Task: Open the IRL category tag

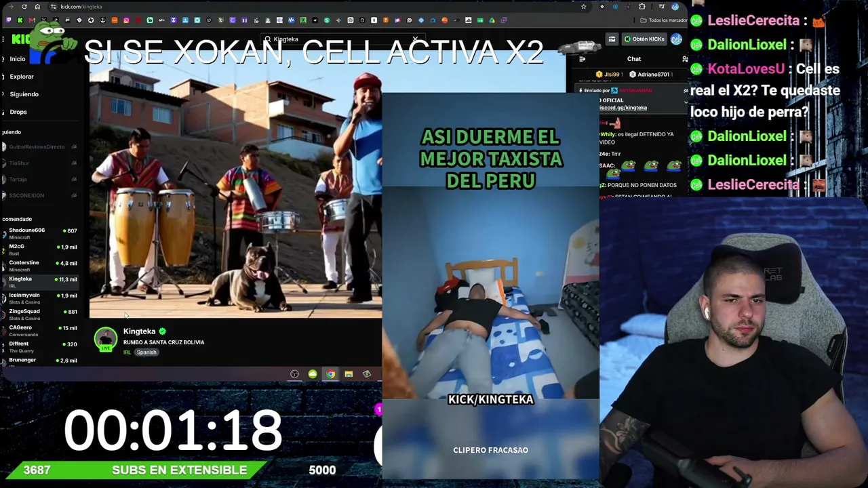Action: pyautogui.click(x=127, y=352)
